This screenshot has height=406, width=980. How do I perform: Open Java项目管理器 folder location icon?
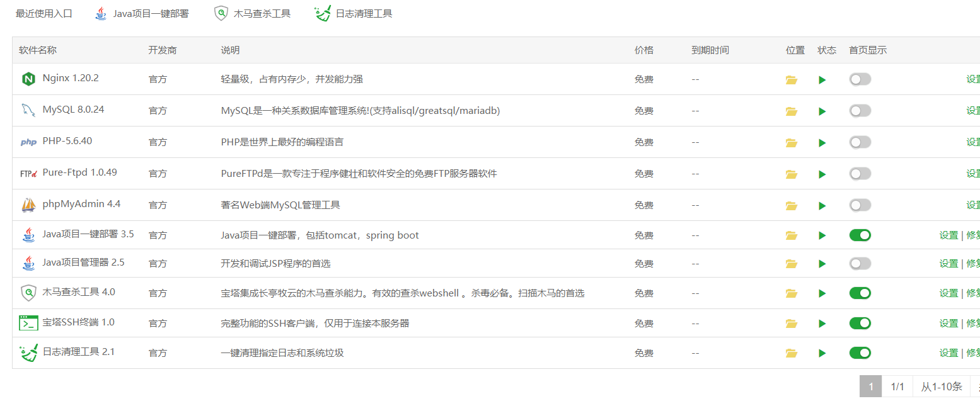(x=792, y=264)
